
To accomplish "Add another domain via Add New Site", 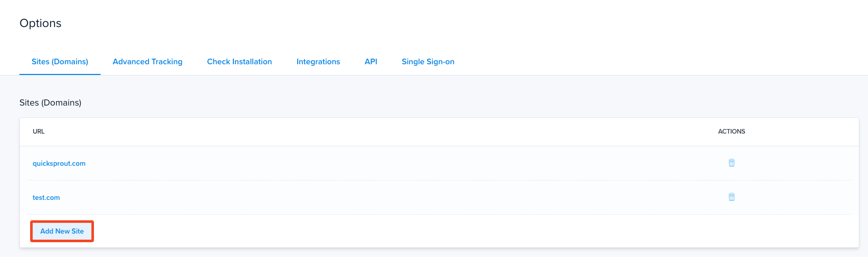I will (62, 232).
